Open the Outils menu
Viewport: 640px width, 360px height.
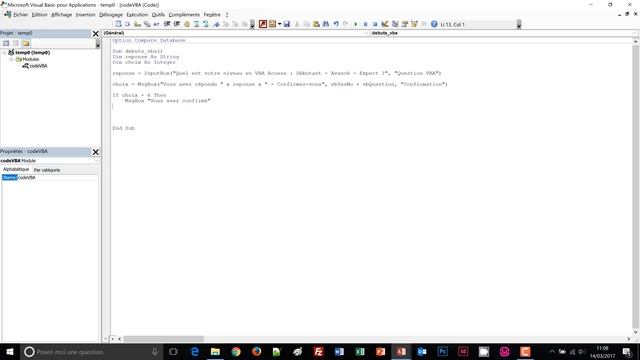pyautogui.click(x=158, y=15)
